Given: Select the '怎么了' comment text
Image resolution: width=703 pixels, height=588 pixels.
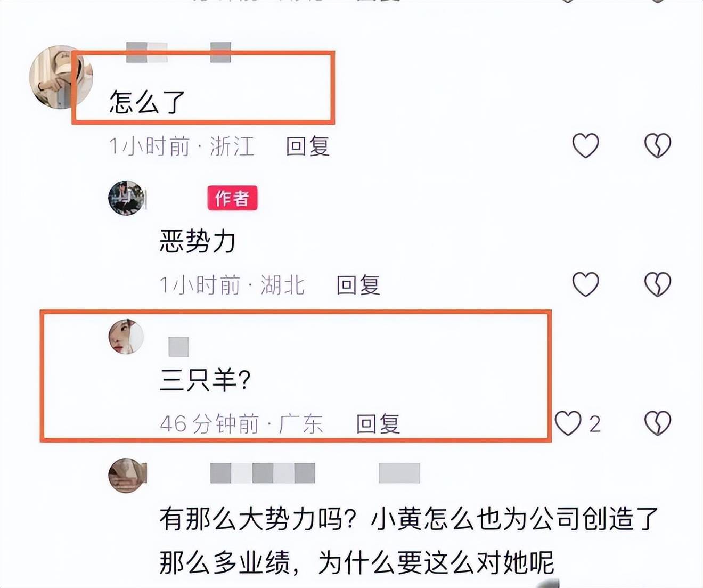Looking at the screenshot, I should [x=147, y=102].
